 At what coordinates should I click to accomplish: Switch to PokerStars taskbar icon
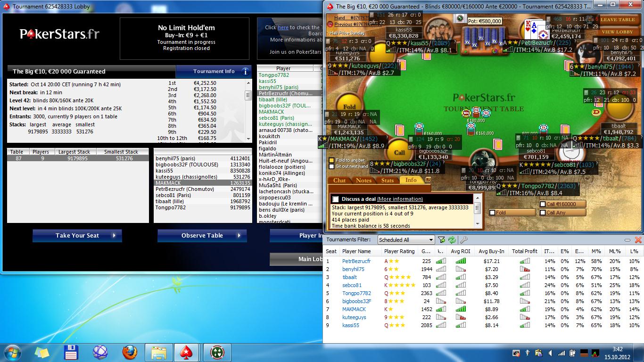186,352
